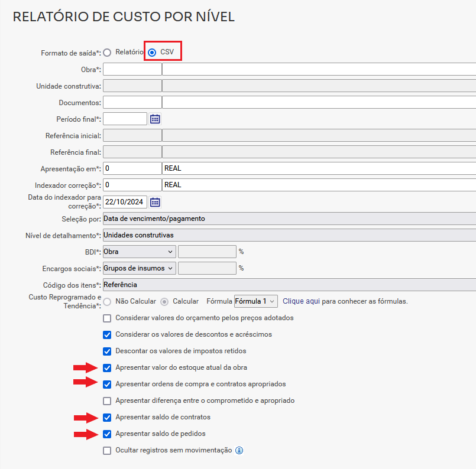Click the 'Formato de saída*:' label
The height and width of the screenshot is (469, 476).
coord(71,53)
